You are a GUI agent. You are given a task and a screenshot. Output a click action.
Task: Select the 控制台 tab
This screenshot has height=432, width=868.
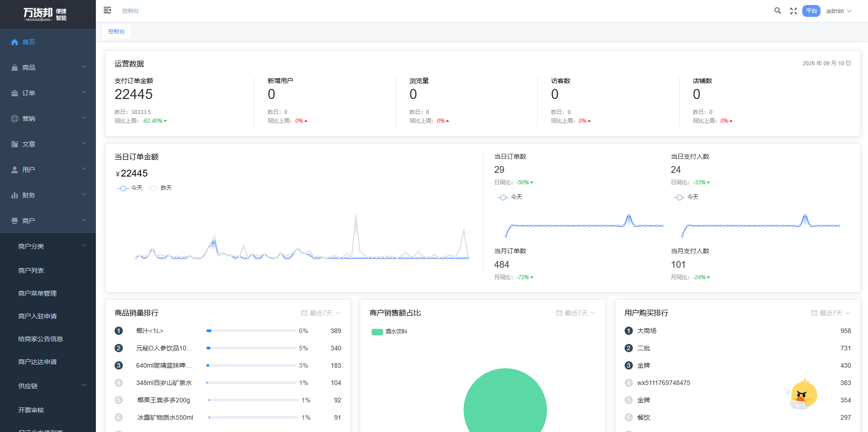[116, 31]
